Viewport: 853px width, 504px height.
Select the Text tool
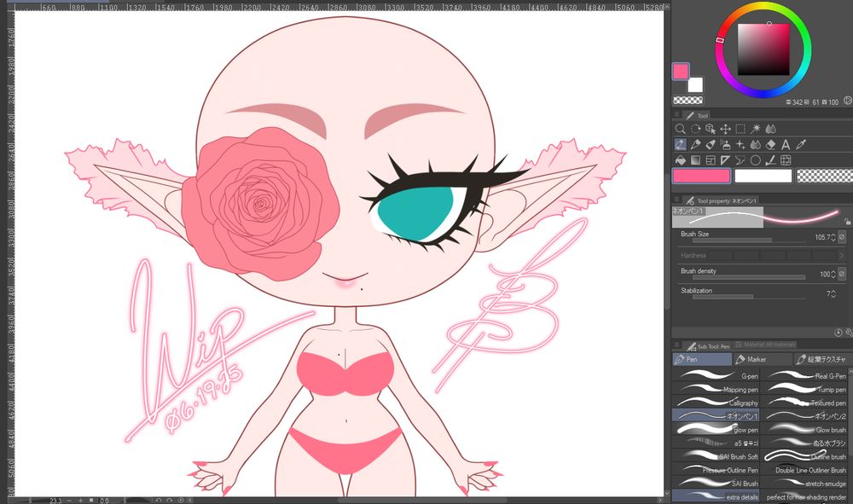click(786, 145)
